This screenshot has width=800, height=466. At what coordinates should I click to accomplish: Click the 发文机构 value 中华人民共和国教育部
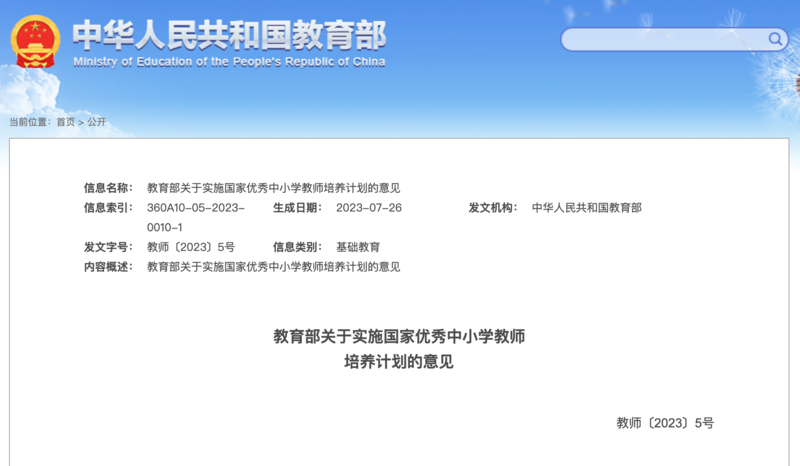pos(586,208)
